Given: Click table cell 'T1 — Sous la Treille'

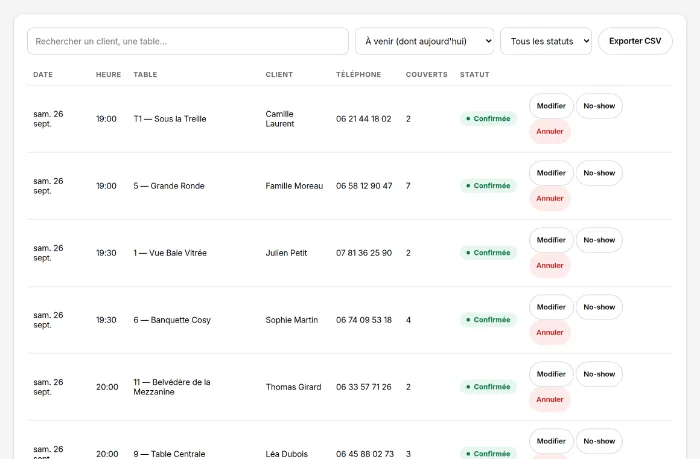Looking at the screenshot, I should [170, 119].
